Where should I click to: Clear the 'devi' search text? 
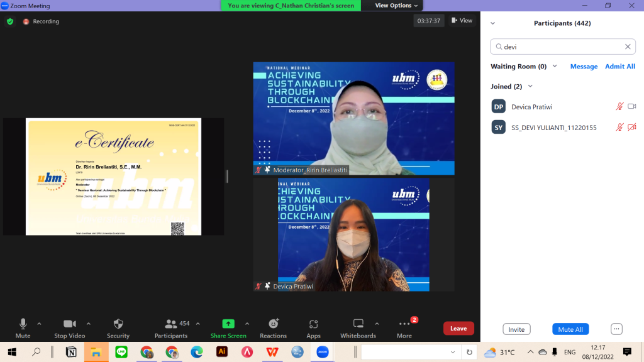pyautogui.click(x=628, y=47)
